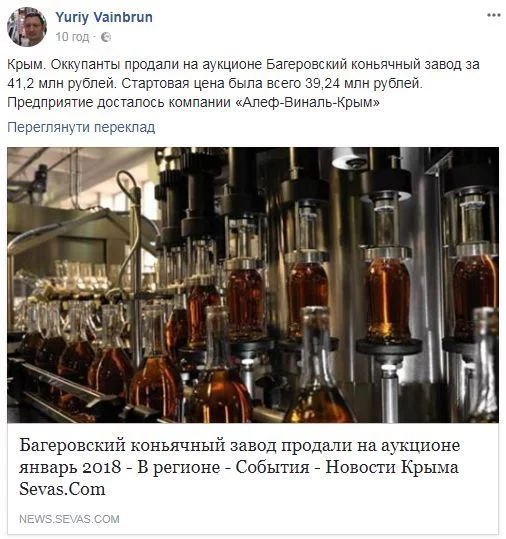Click the filled cognac bottle in the image
Image resolution: width=506 pixels, height=539 pixels.
pyautogui.click(x=388, y=296)
